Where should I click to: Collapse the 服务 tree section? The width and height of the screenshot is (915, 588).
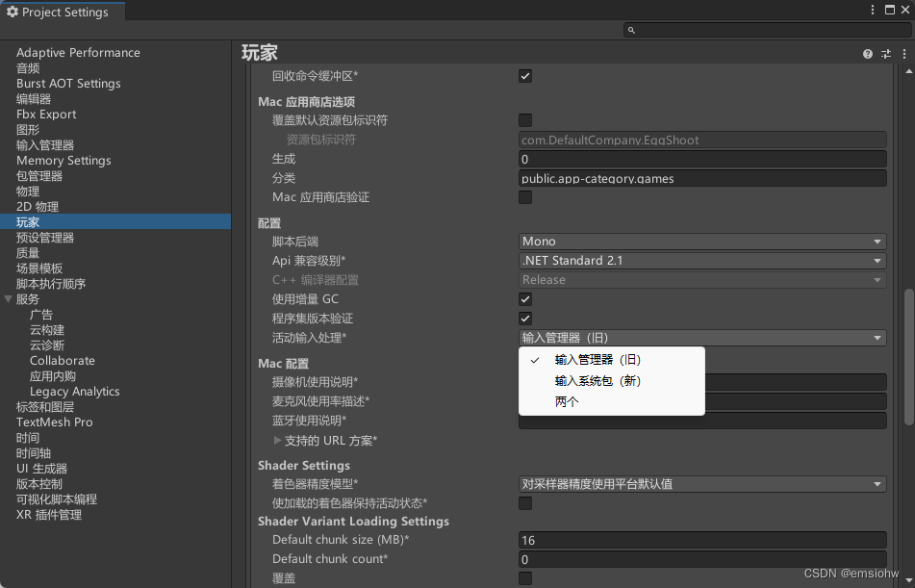point(8,299)
